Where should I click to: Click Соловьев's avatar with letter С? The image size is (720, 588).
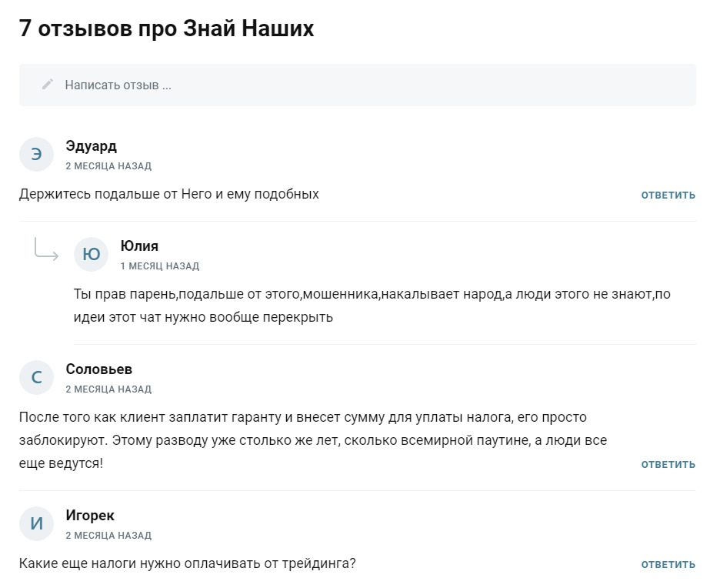click(35, 377)
